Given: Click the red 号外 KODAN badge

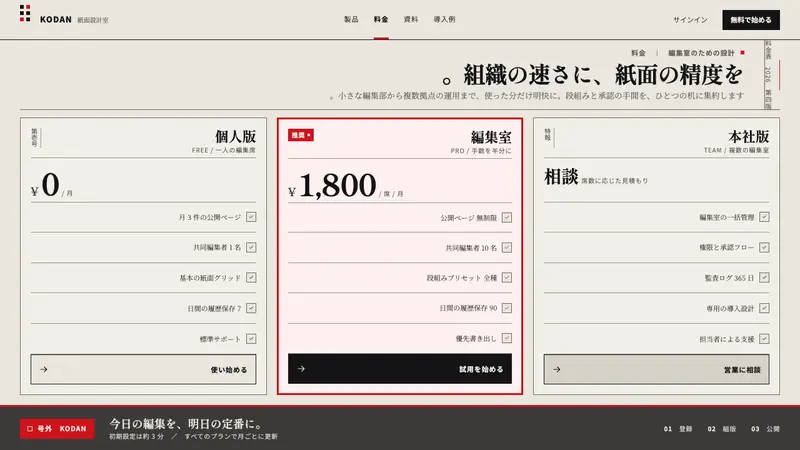Looking at the screenshot, I should click(57, 429).
